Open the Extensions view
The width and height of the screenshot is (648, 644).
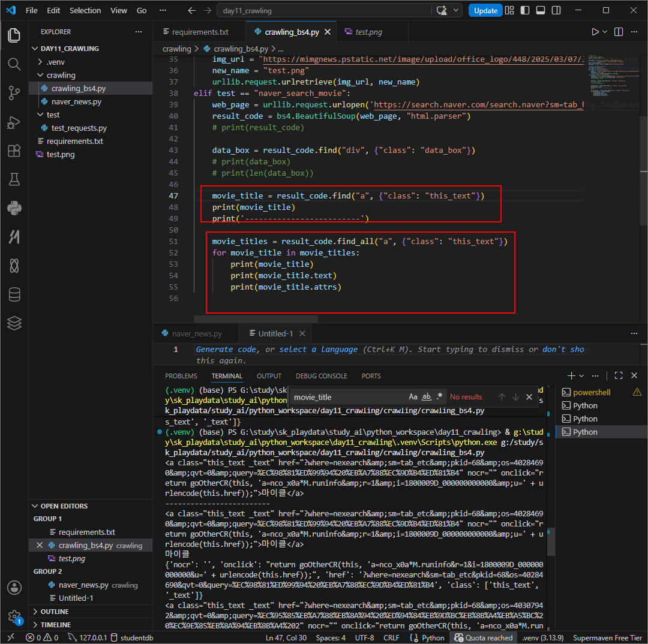click(14, 151)
